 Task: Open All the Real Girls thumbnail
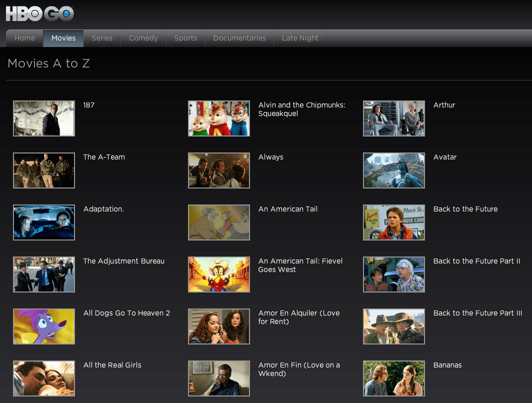point(44,378)
